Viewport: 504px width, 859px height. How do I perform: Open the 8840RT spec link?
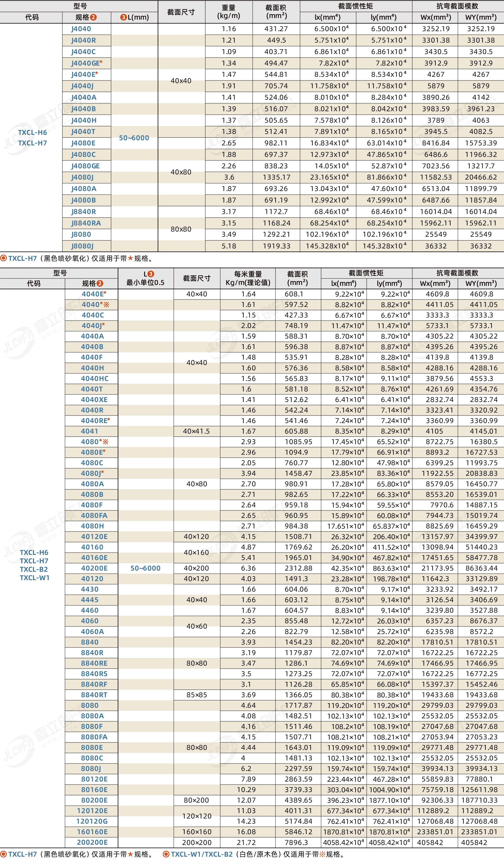[94, 695]
